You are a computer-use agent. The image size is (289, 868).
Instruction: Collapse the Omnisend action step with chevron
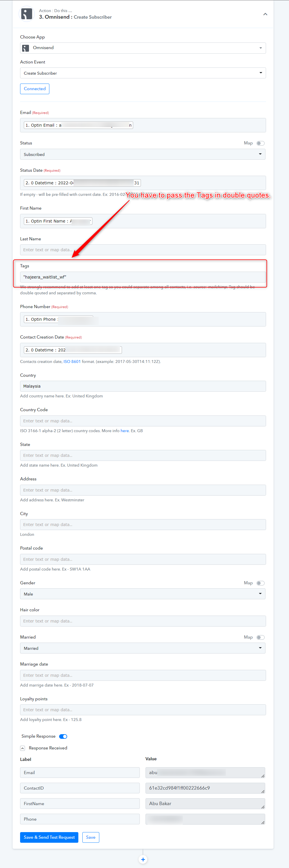pyautogui.click(x=265, y=14)
